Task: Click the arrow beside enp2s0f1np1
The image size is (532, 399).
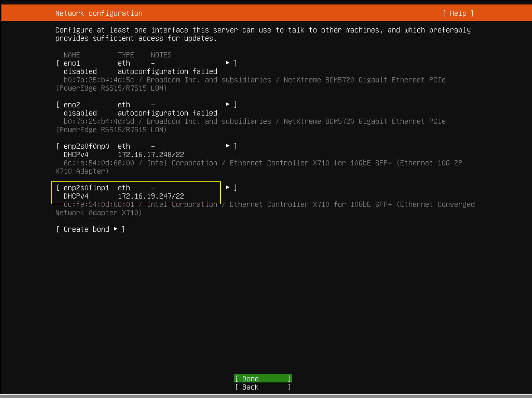Action: point(228,187)
